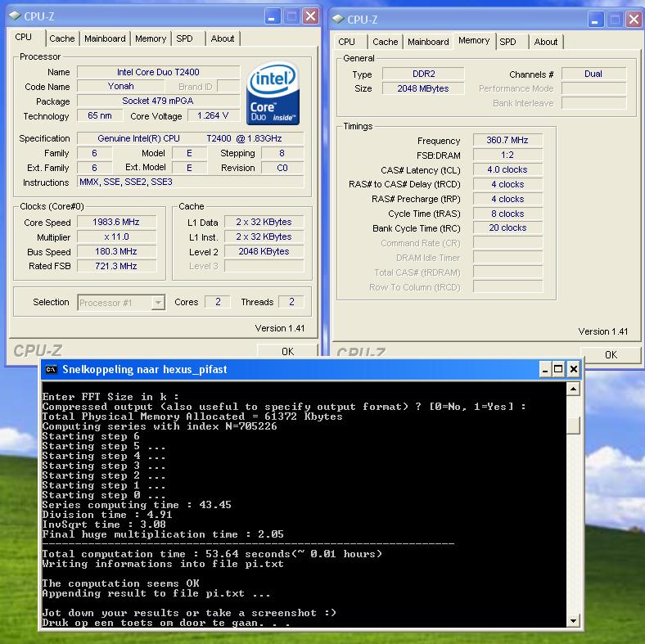The image size is (645, 644).
Task: Click the CAS# Latency value 4.0 clocks
Action: pyautogui.click(x=507, y=169)
